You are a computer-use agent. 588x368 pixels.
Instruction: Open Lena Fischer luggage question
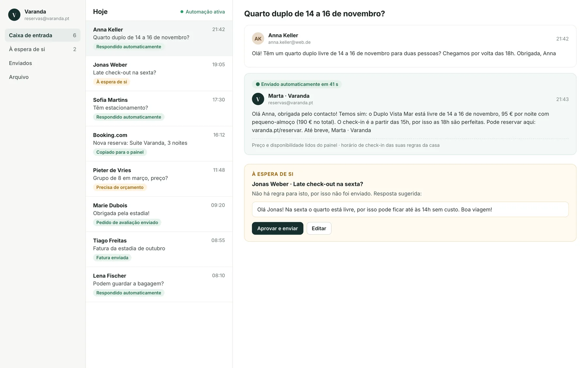[159, 284]
